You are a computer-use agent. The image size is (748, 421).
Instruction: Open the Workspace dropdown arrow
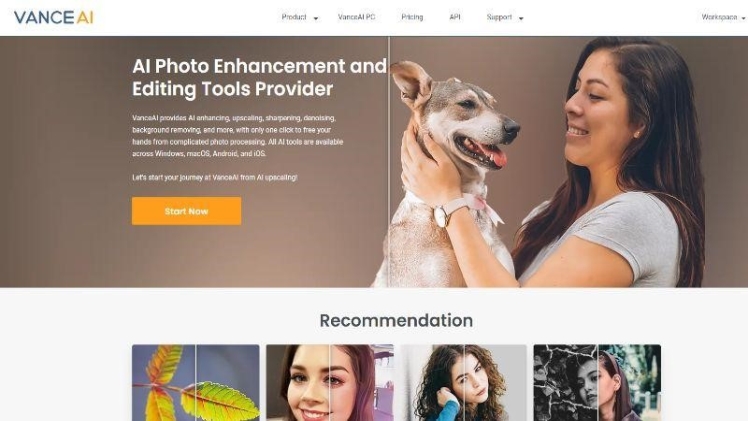[x=743, y=18]
